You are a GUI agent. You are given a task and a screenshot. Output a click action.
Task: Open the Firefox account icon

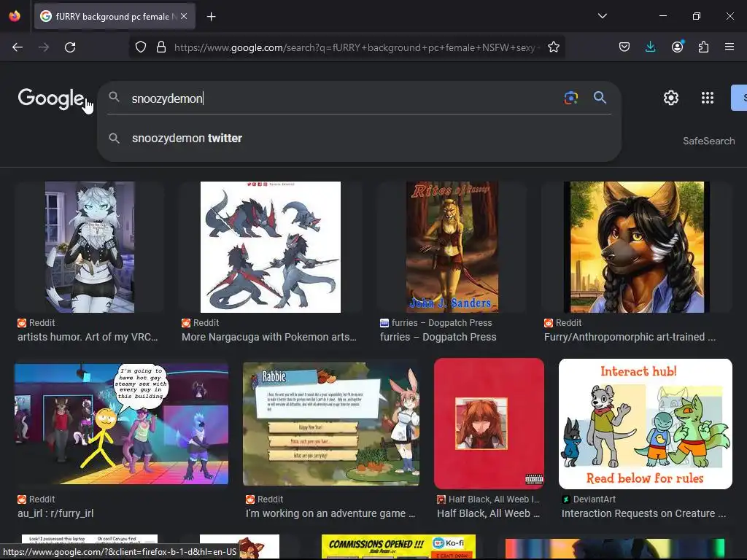[677, 47]
